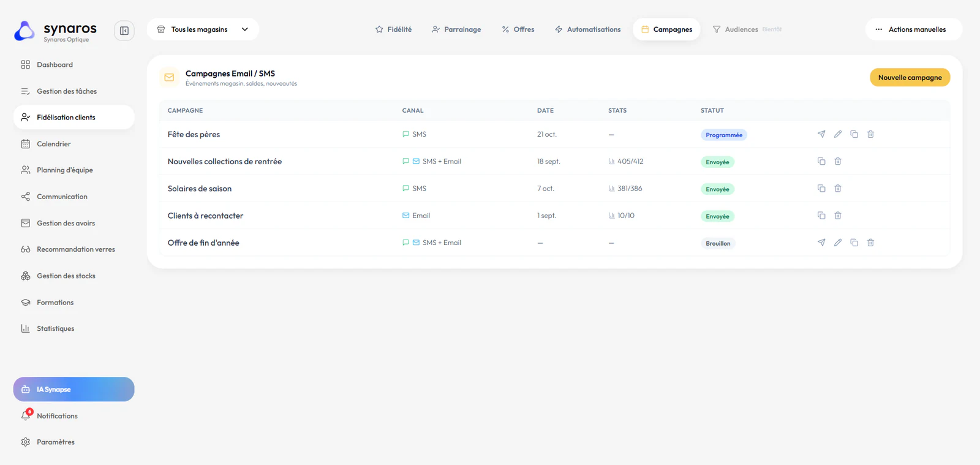Delete the Clients à recontacter campaign
980x465 pixels.
click(838, 216)
